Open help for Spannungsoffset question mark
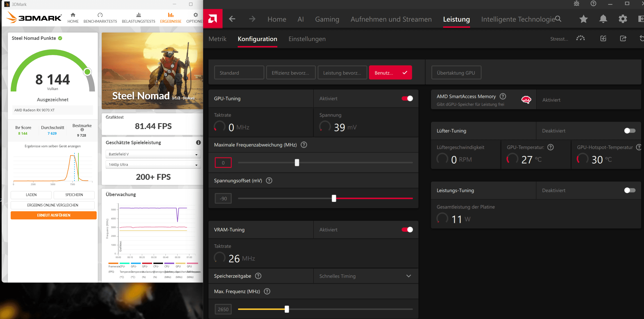Image resolution: width=644 pixels, height=319 pixels. (269, 180)
